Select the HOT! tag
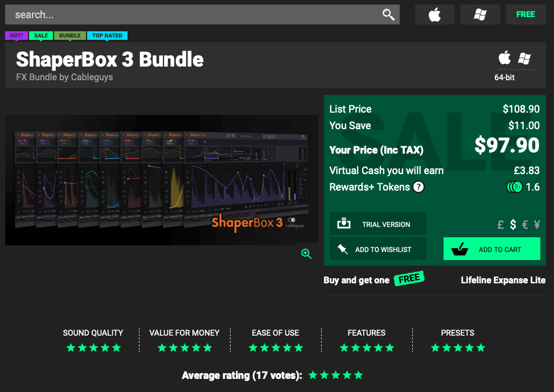The height and width of the screenshot is (392, 554). click(x=17, y=35)
